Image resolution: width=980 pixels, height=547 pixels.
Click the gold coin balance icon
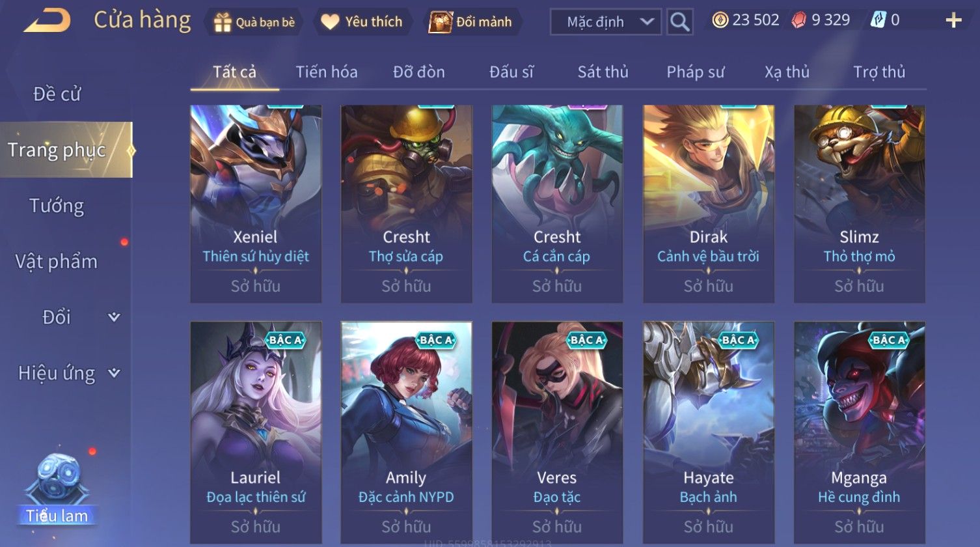point(720,21)
